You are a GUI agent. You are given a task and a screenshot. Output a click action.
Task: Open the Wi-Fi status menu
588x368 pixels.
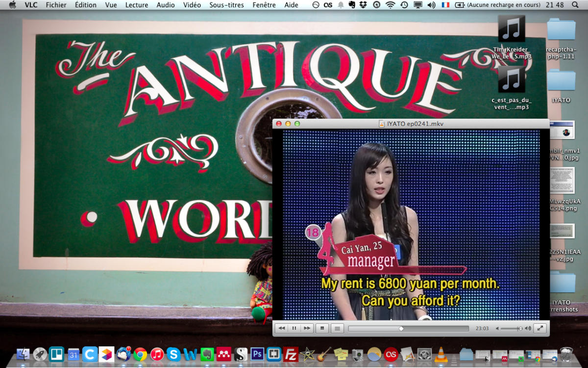pyautogui.click(x=390, y=5)
